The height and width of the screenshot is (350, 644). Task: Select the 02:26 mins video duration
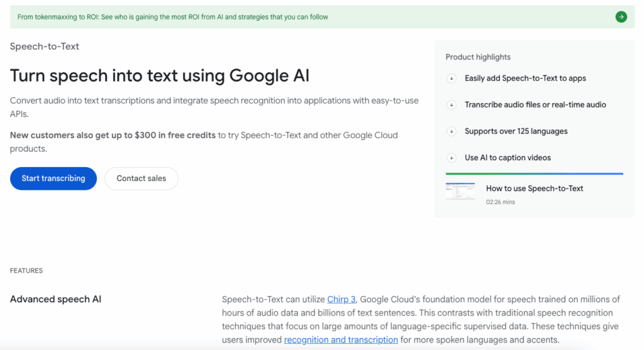[500, 202]
